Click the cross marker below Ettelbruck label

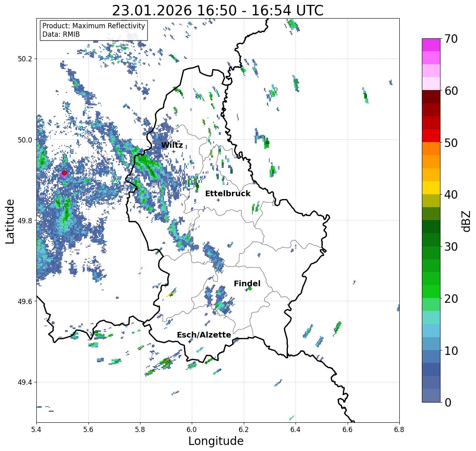(218, 200)
